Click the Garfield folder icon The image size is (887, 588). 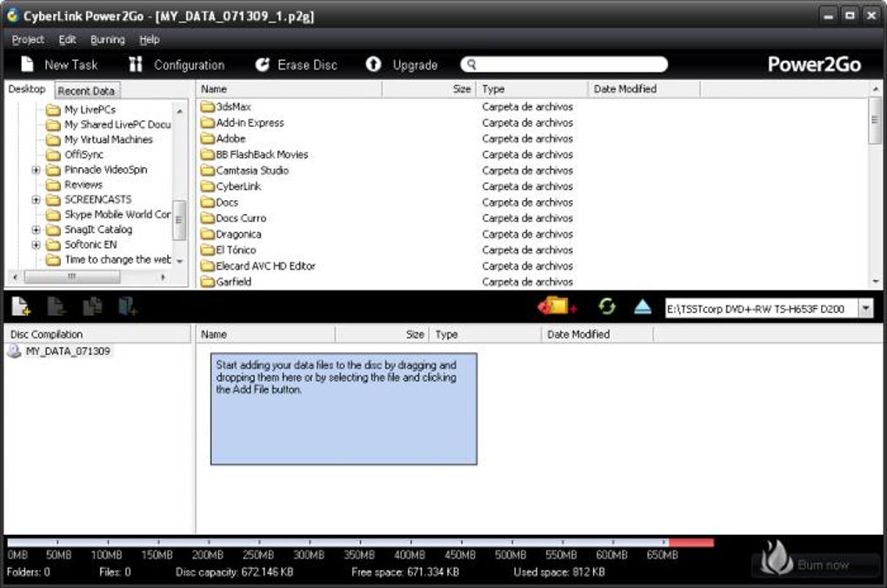tap(208, 281)
